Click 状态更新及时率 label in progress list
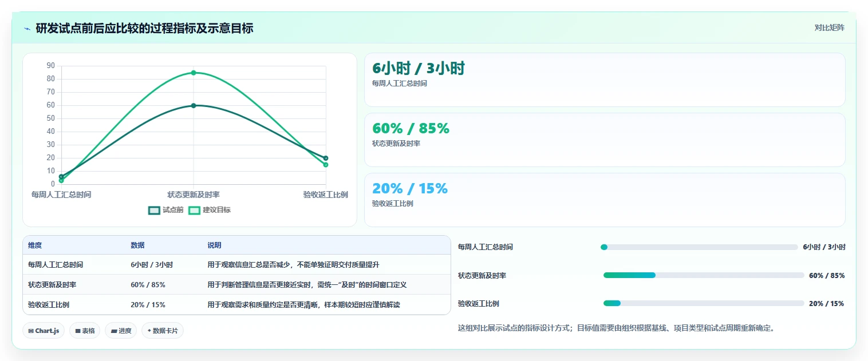This screenshot has width=868, height=361. click(482, 275)
